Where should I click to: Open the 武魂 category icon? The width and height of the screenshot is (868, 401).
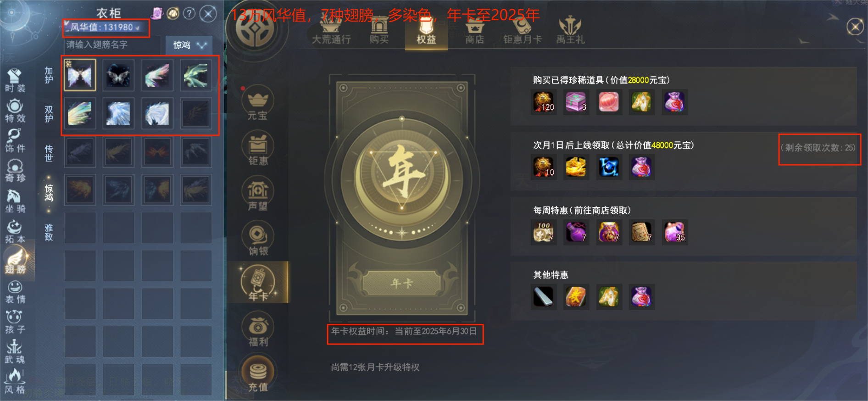pos(15,352)
